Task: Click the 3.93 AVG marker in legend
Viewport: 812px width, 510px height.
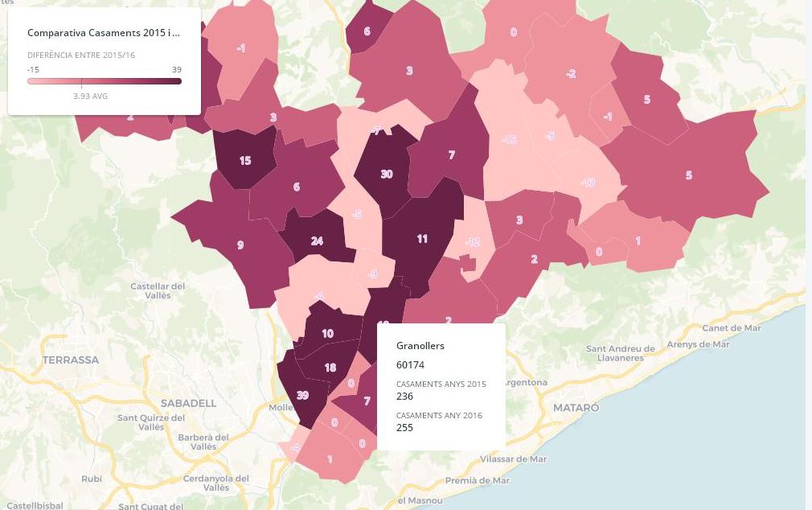Action: click(x=90, y=97)
